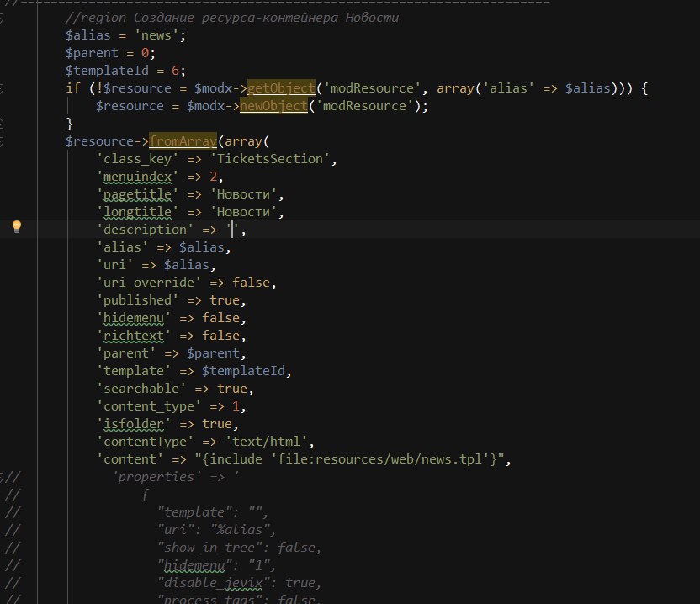Click the commented "disable_jevix": true line

[239, 583]
